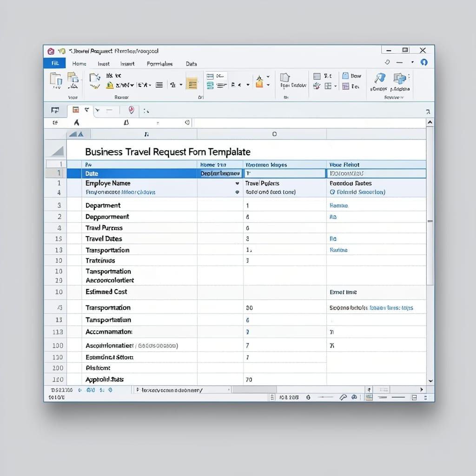Select the Business Travel Request Forn Templalate title
Viewport: 476px width, 476px height.
167,152
